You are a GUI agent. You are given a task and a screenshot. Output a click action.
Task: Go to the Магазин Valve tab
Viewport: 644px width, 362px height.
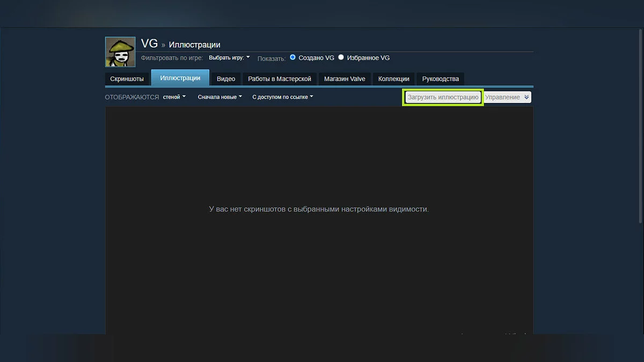(x=345, y=79)
